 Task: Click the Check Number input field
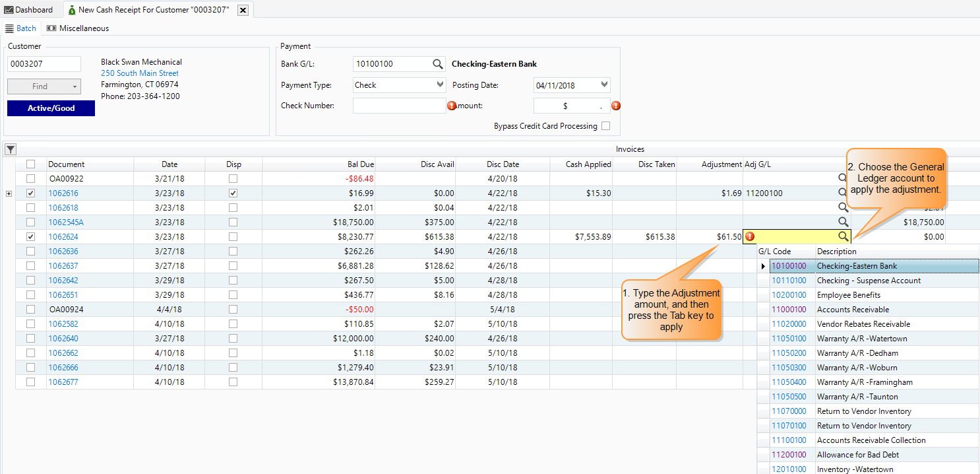(399, 106)
